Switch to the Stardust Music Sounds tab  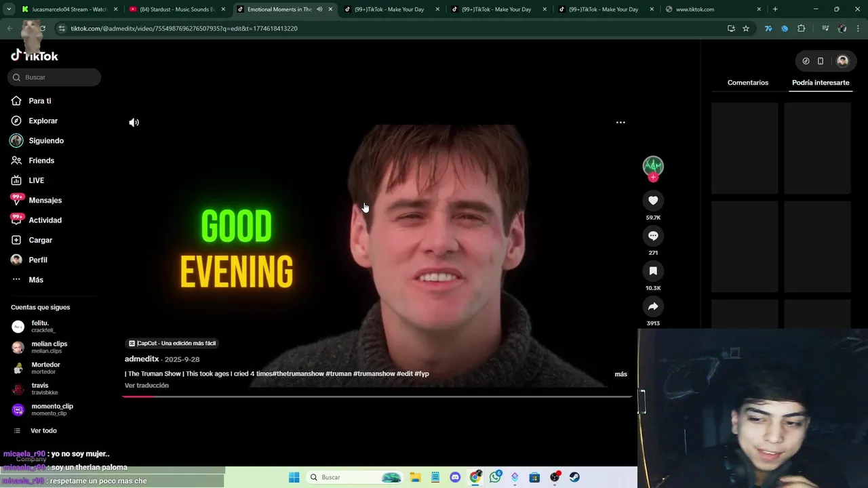177,9
